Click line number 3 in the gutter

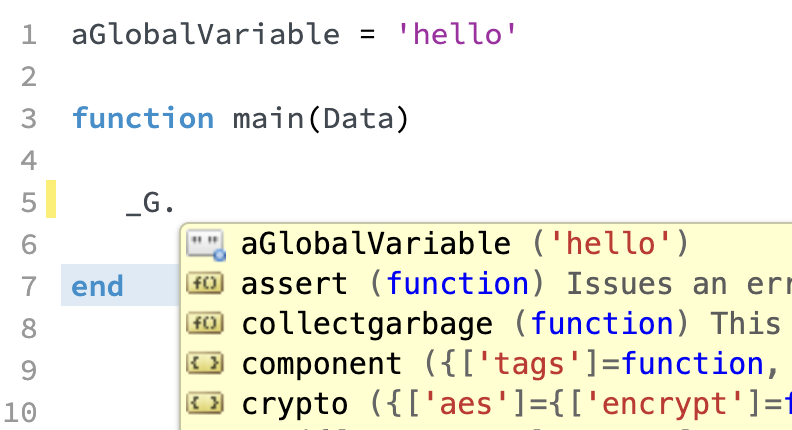point(29,119)
